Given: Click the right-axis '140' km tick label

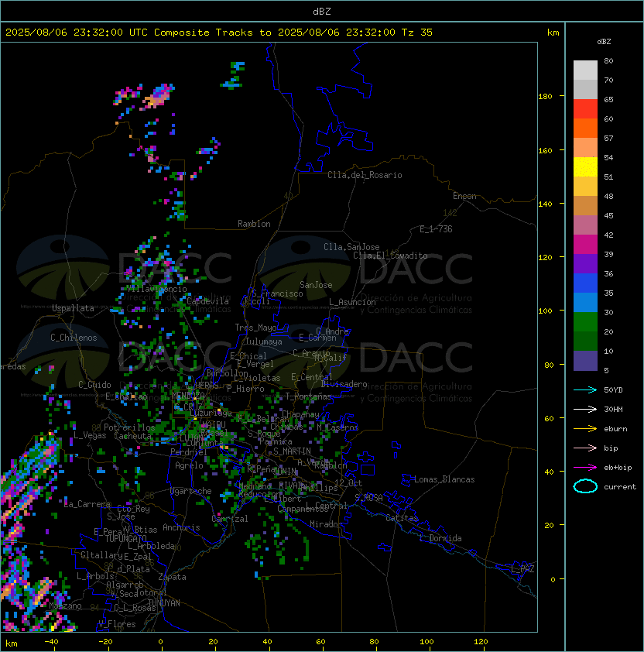Looking at the screenshot, I should (545, 204).
